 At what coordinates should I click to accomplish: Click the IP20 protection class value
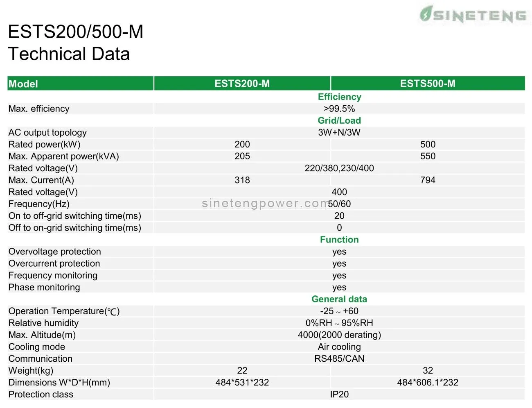339,394
